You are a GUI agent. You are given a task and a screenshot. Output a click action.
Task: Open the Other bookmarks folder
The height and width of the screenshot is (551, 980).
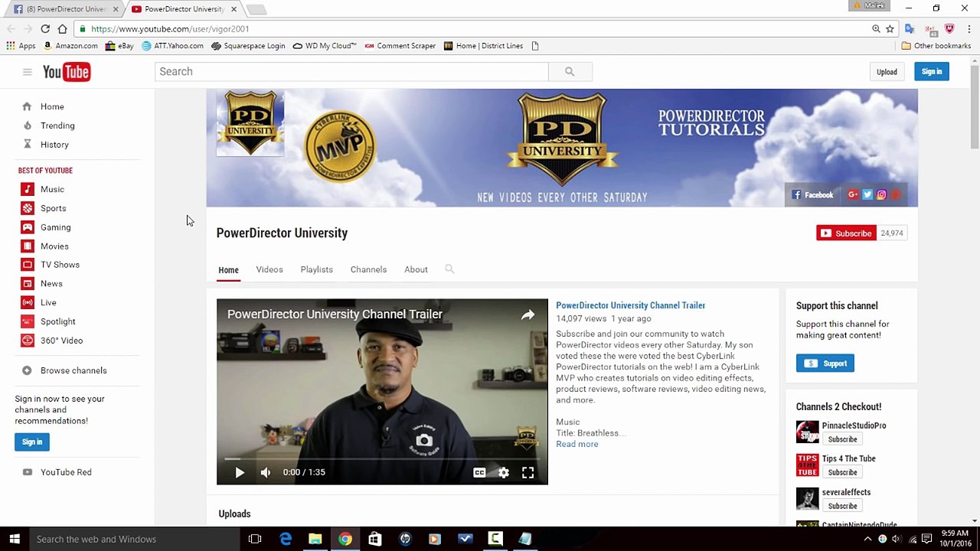[936, 46]
